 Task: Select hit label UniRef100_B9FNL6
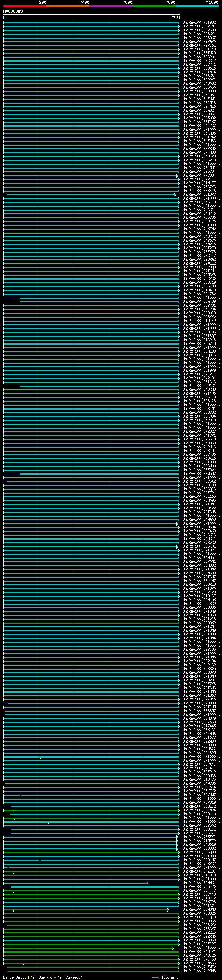(199, 106)
